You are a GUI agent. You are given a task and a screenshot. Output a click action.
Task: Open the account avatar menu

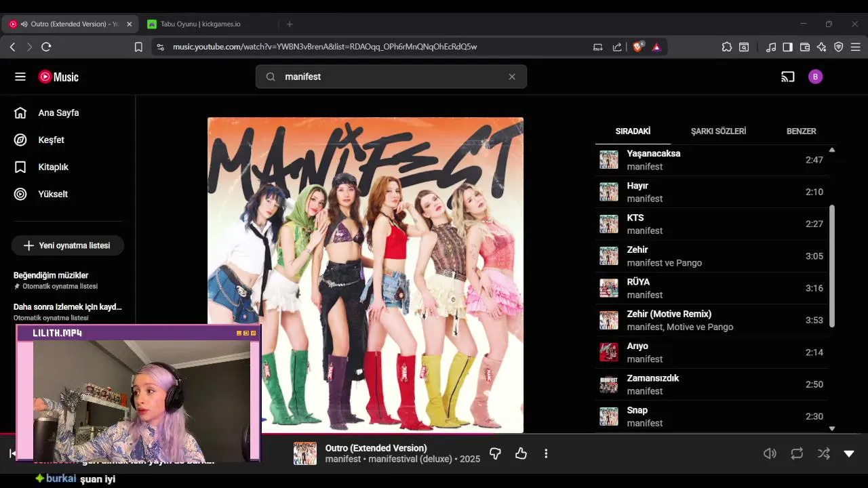(815, 77)
